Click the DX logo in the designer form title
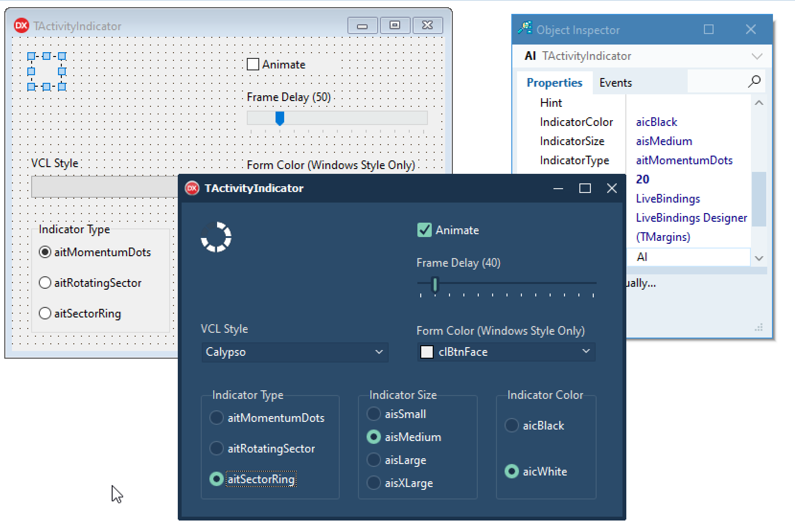 point(22,26)
